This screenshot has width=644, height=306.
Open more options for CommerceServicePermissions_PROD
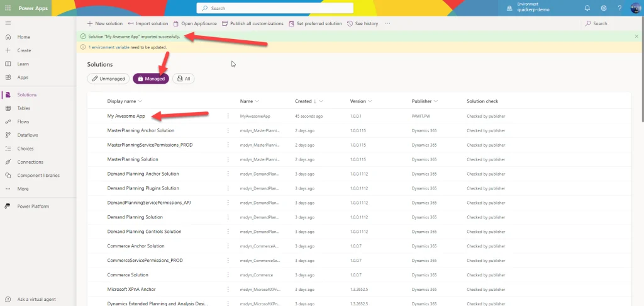228,260
